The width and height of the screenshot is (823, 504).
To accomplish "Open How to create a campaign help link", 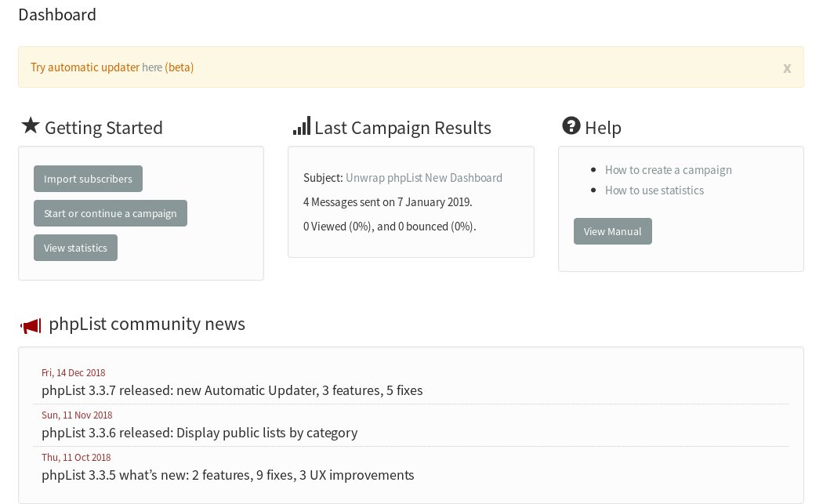I will pos(668,170).
